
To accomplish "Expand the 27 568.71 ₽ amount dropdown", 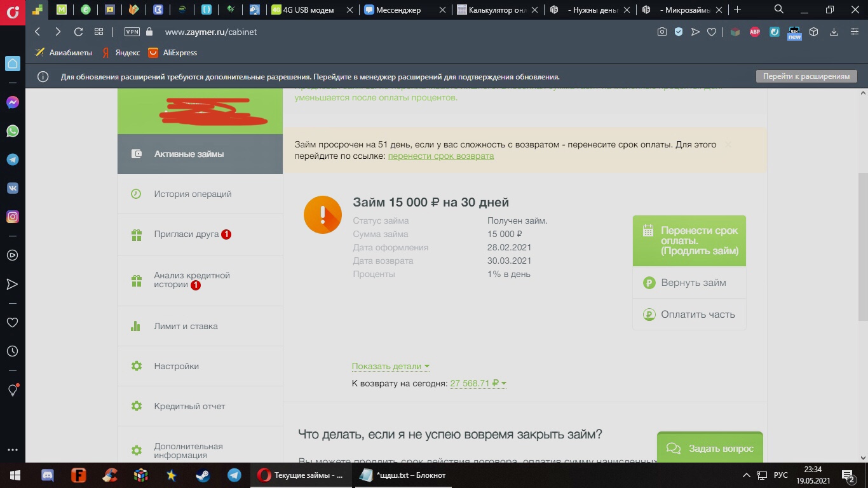I will click(x=478, y=383).
